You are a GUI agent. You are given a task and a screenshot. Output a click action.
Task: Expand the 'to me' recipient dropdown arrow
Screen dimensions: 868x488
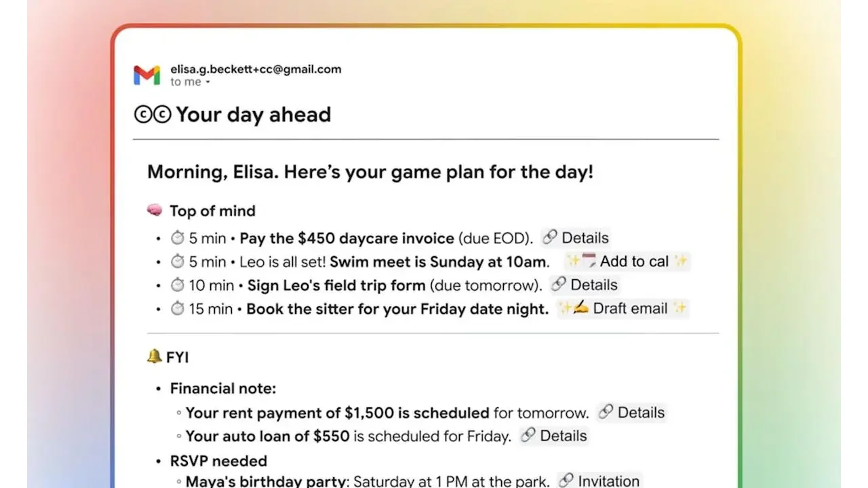(x=208, y=83)
